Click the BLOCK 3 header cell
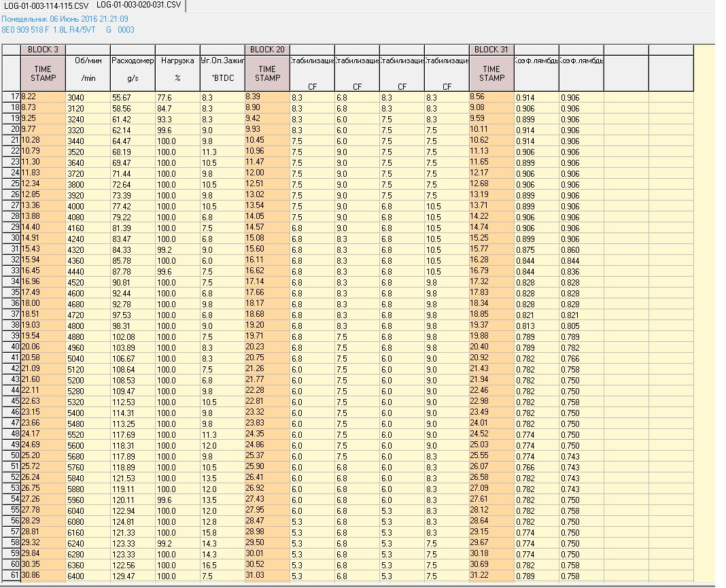The height and width of the screenshot is (588, 726). click(43, 50)
